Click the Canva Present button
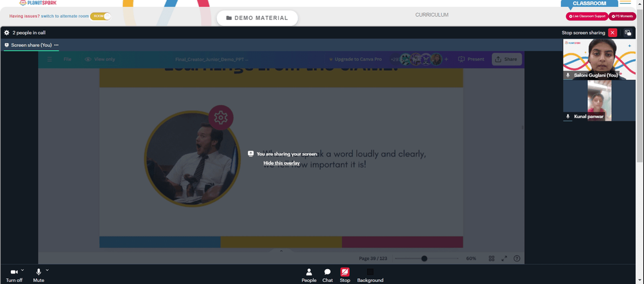Viewport: 644px width, 284px height. click(x=471, y=59)
